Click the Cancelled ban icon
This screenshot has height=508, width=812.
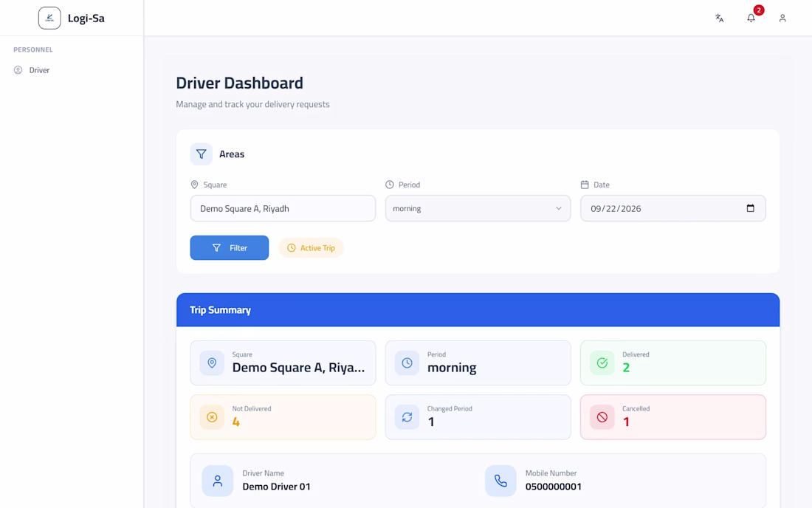click(602, 417)
